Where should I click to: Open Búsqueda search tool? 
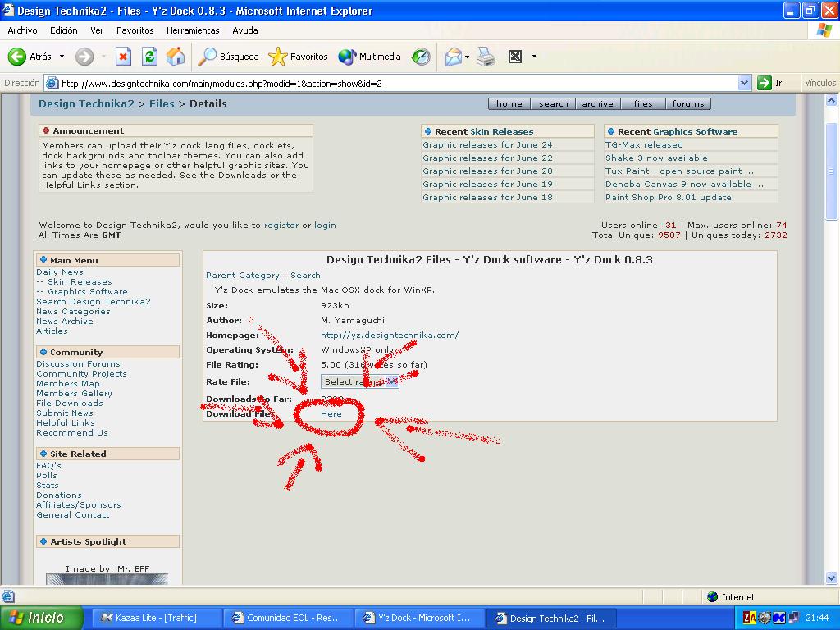coord(228,57)
